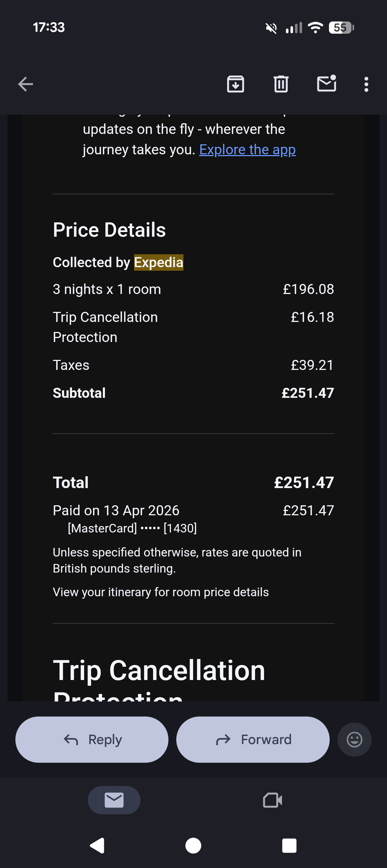Viewport: 387px width, 868px height.
Task: Tap the Price Details heading
Action: point(109,230)
